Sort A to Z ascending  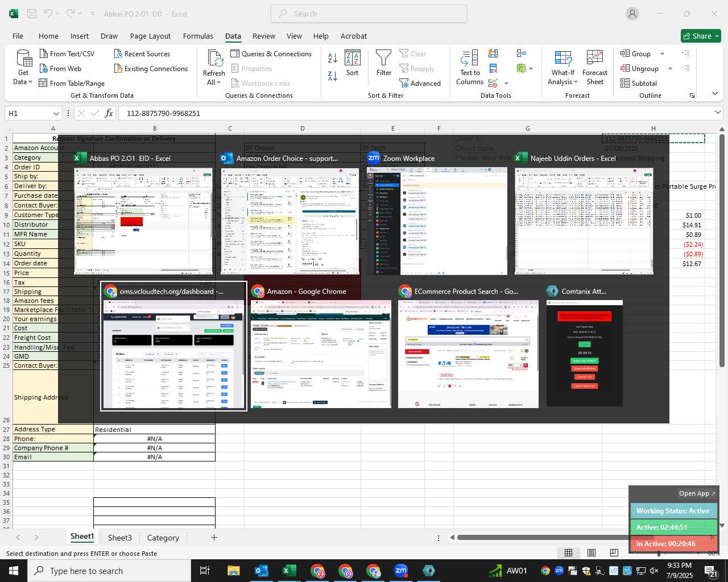[333, 57]
